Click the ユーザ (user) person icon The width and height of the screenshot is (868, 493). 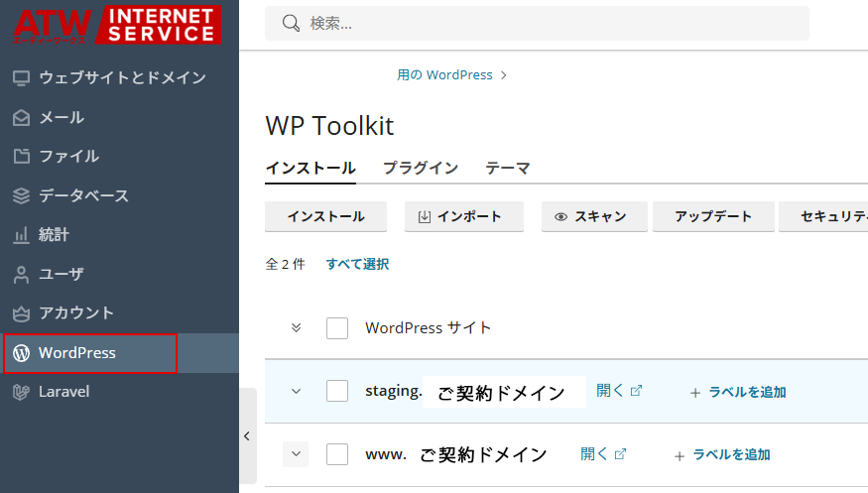(21, 274)
